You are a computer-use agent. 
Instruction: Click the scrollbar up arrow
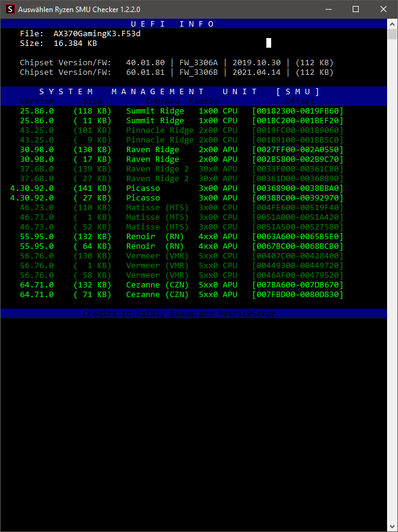[x=392, y=24]
